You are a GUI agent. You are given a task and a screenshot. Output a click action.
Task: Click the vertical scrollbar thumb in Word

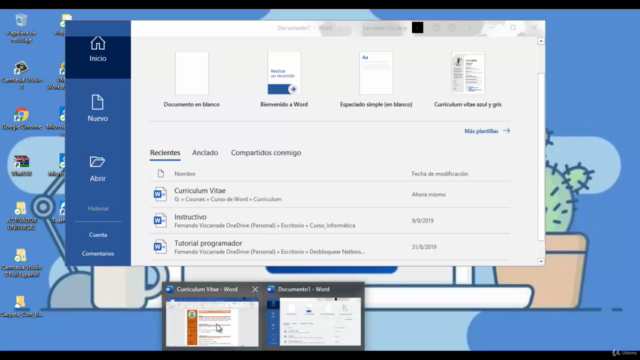[x=541, y=157]
